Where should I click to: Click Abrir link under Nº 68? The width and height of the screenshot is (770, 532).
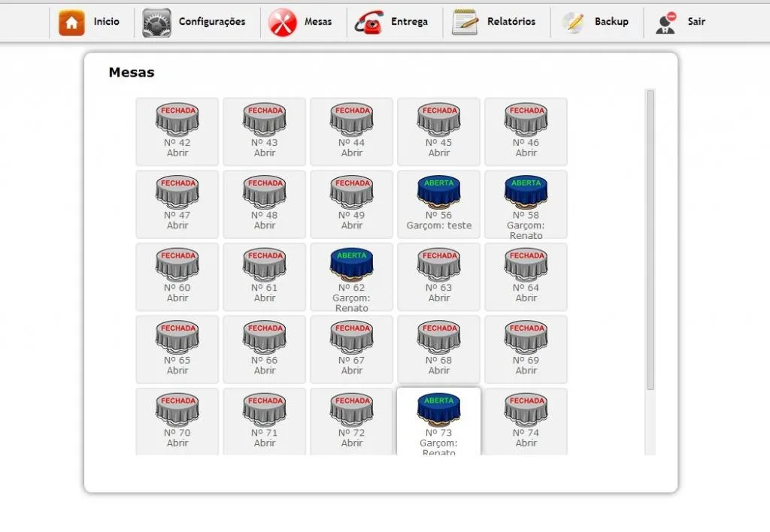(438, 370)
